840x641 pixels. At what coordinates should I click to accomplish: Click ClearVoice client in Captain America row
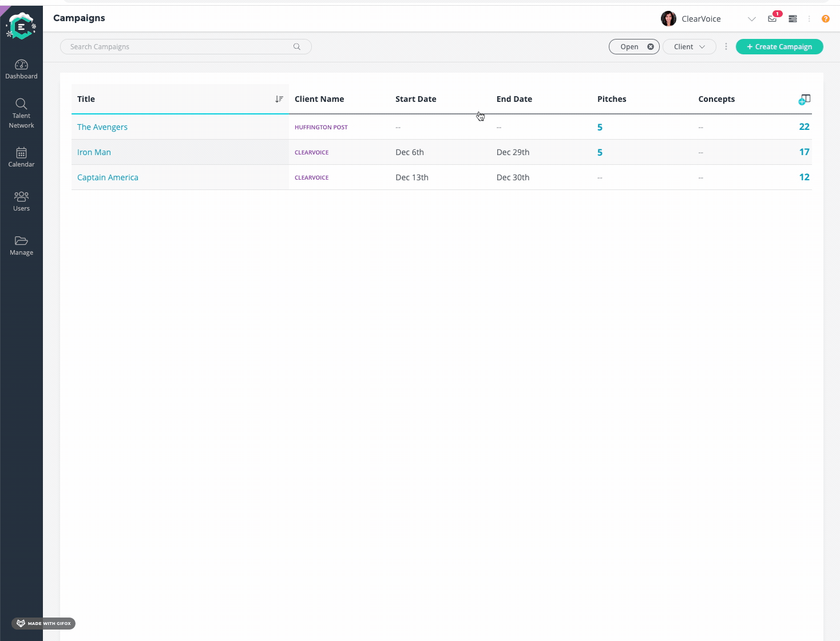coord(312,177)
